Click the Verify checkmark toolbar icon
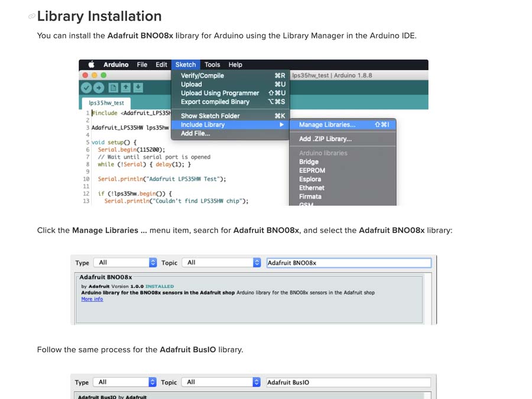The image size is (532, 399). [86, 88]
